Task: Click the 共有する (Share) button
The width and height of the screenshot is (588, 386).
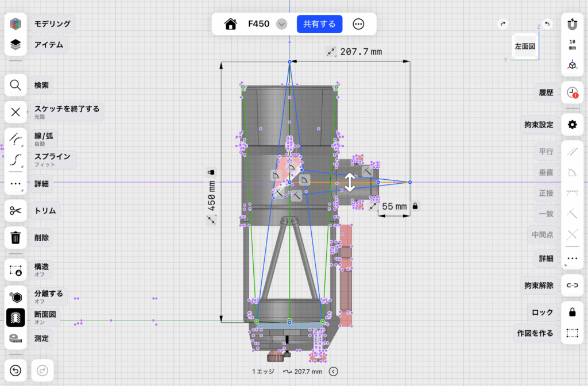Action: 319,24
